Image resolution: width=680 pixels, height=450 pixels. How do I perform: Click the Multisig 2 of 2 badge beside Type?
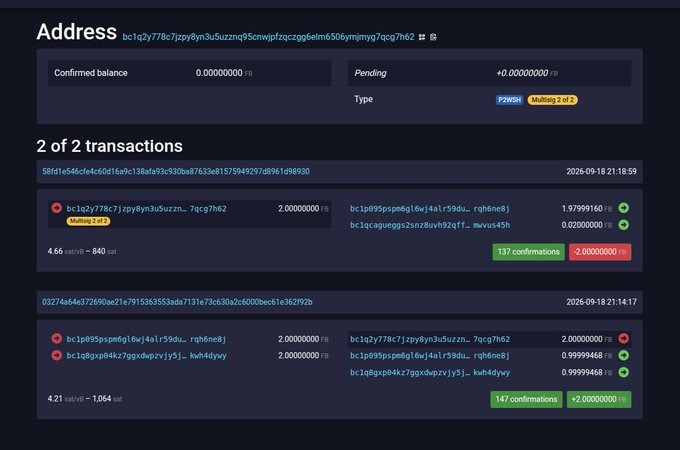[552, 100]
